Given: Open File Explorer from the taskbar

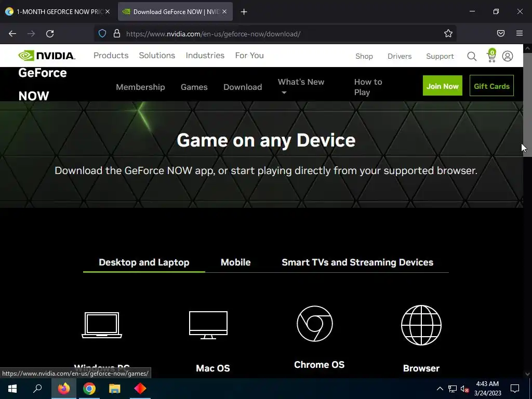Looking at the screenshot, I should coord(115,389).
